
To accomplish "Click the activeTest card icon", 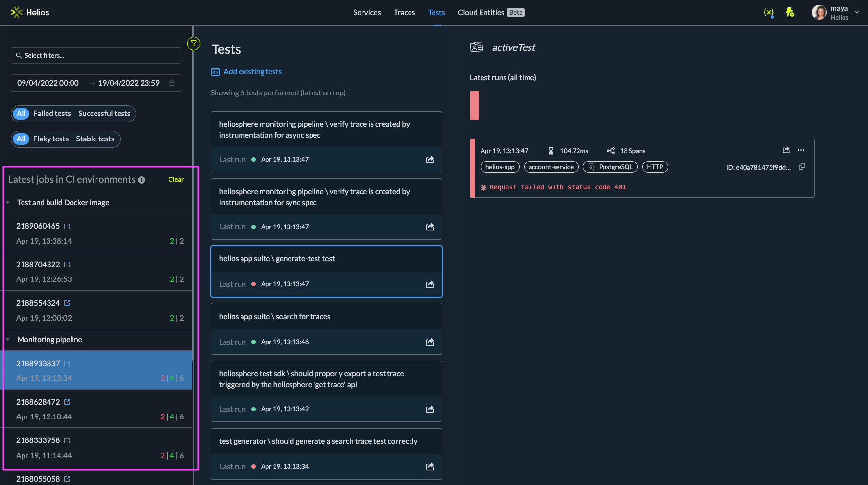I will 477,47.
